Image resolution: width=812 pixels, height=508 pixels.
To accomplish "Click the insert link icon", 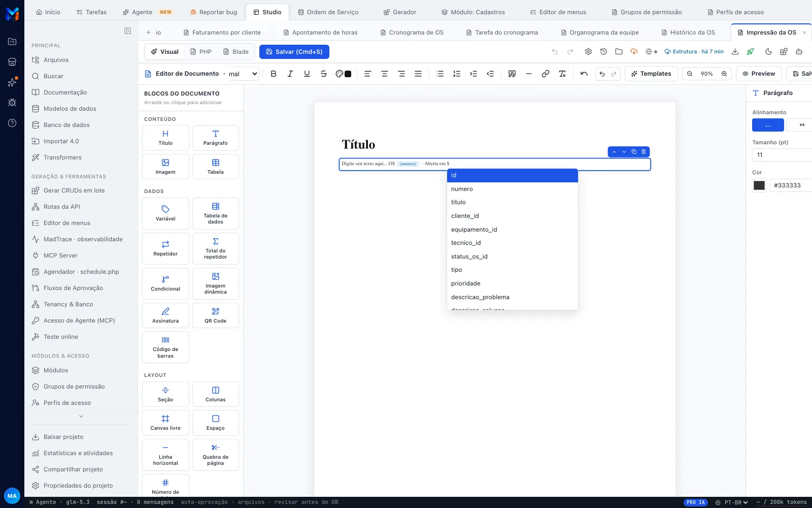I will pyautogui.click(x=546, y=74).
